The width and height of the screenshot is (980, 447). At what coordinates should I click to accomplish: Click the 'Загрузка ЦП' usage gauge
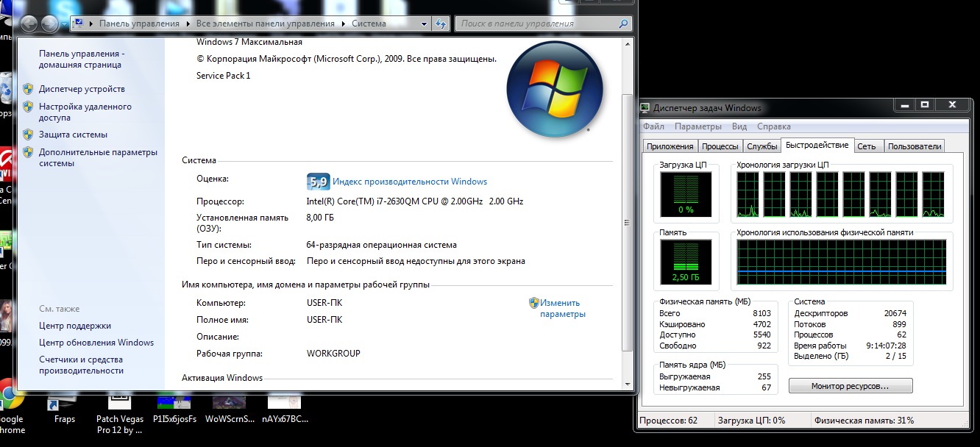(686, 194)
